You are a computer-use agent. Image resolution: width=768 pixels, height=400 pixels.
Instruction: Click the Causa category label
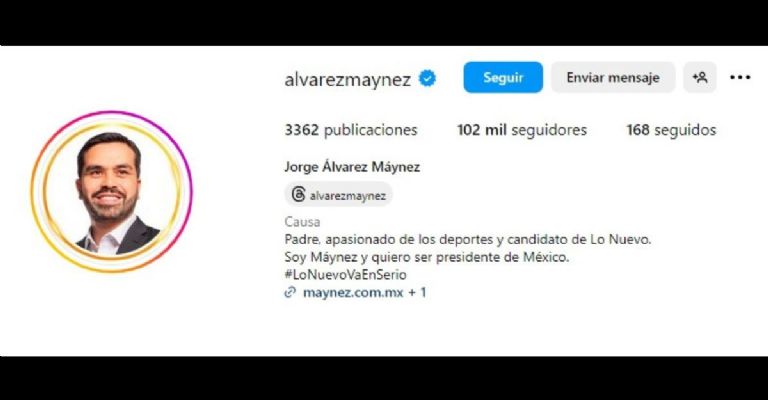tap(302, 222)
